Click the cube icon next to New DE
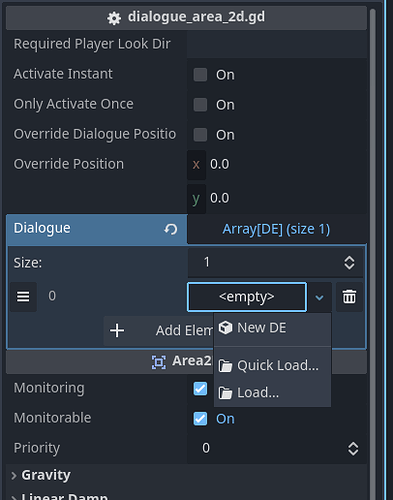Viewport: 393px width, 500px height. [226, 328]
